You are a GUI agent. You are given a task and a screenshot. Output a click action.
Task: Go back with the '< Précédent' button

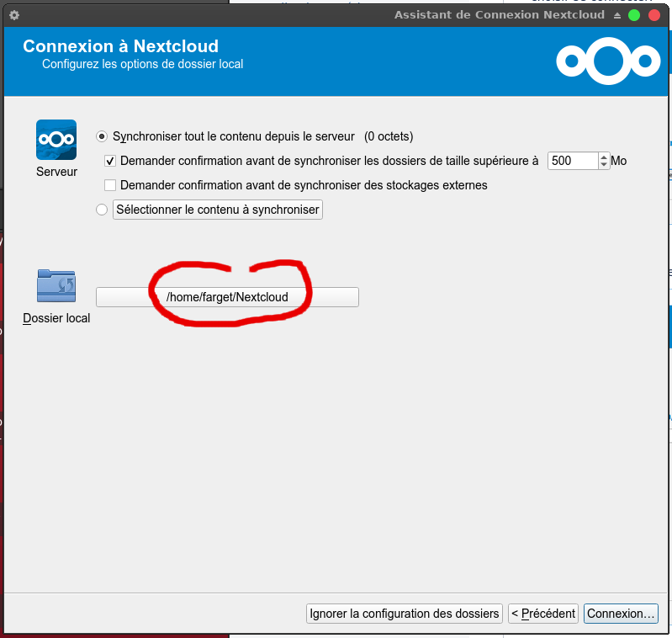[x=543, y=614]
